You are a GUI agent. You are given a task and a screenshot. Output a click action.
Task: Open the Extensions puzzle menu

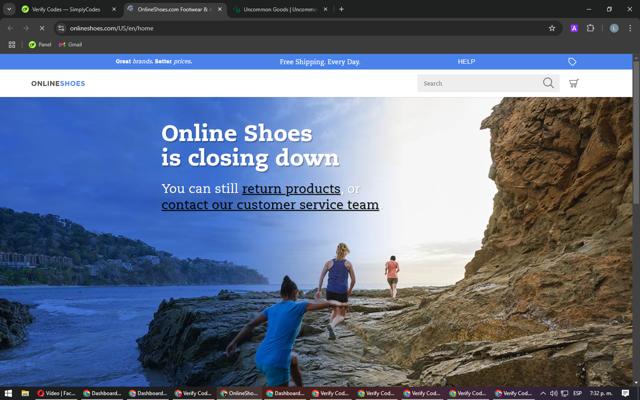tap(590, 28)
